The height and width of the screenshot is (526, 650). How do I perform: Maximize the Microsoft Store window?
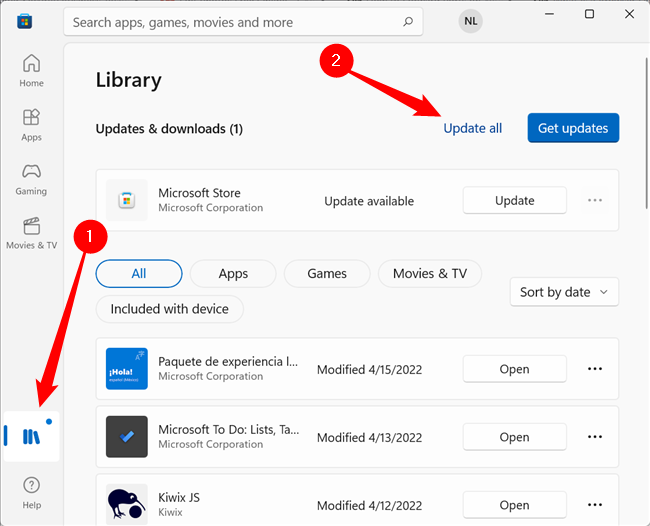589,14
